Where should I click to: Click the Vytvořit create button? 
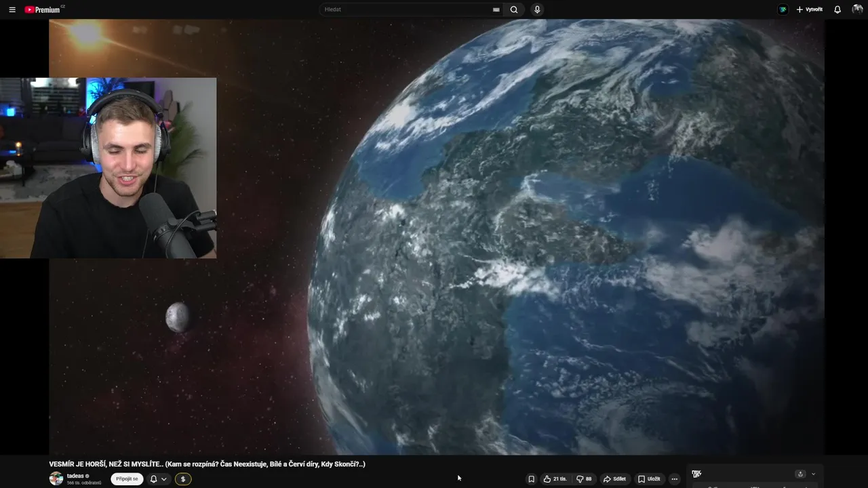(809, 9)
